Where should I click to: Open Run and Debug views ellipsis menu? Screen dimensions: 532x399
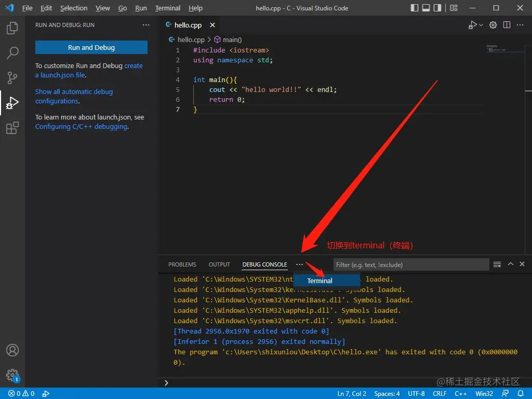tap(146, 25)
